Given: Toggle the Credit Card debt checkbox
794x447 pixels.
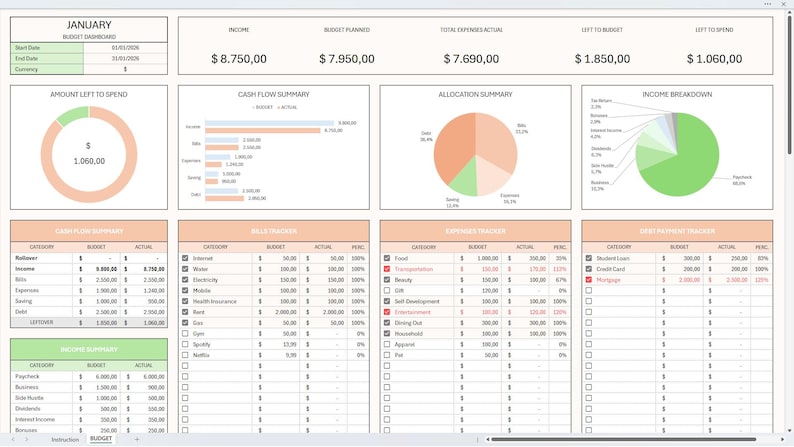Looking at the screenshot, I should [588, 269].
